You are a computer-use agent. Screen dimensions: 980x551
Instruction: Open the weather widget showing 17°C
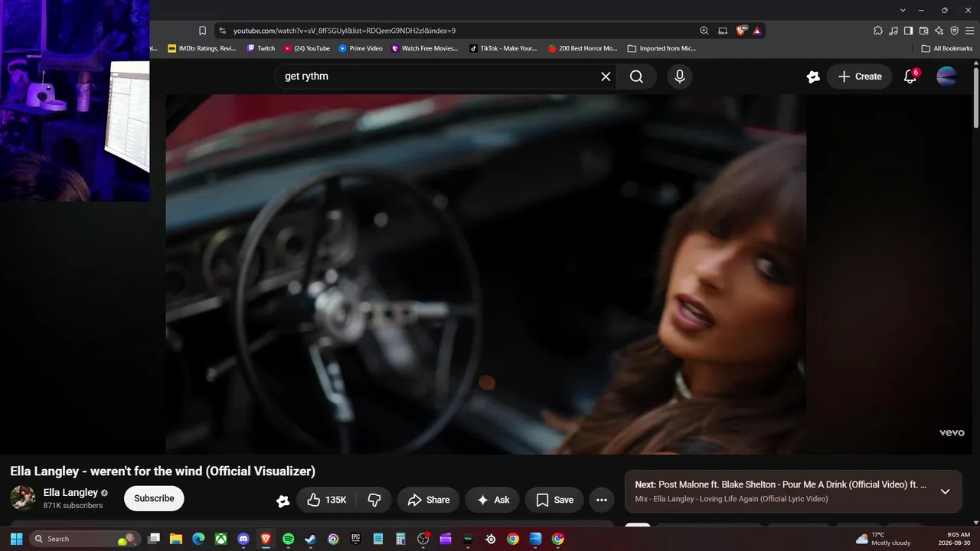(884, 539)
